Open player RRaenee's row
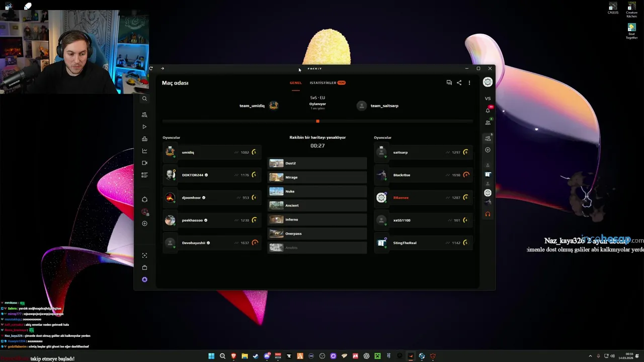The height and width of the screenshot is (362, 644). point(423,198)
